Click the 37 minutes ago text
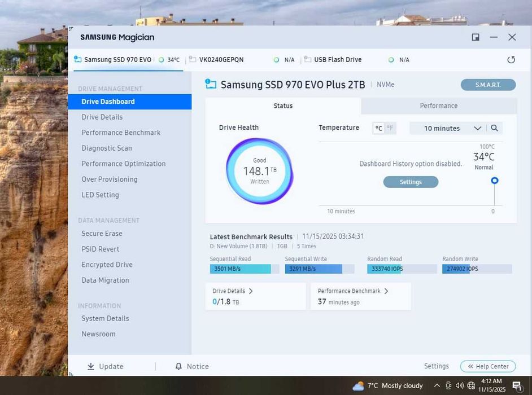This screenshot has height=395, width=532. pyautogui.click(x=338, y=302)
